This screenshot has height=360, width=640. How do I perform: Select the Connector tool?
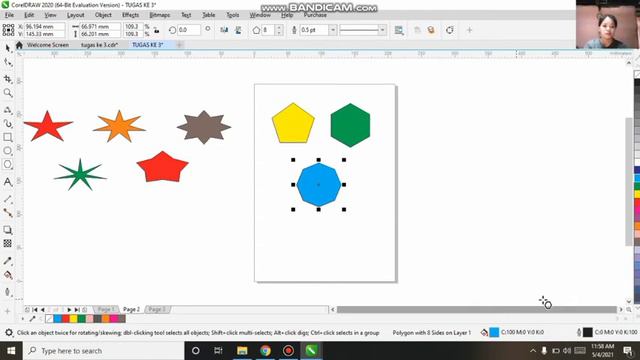pos(8,213)
